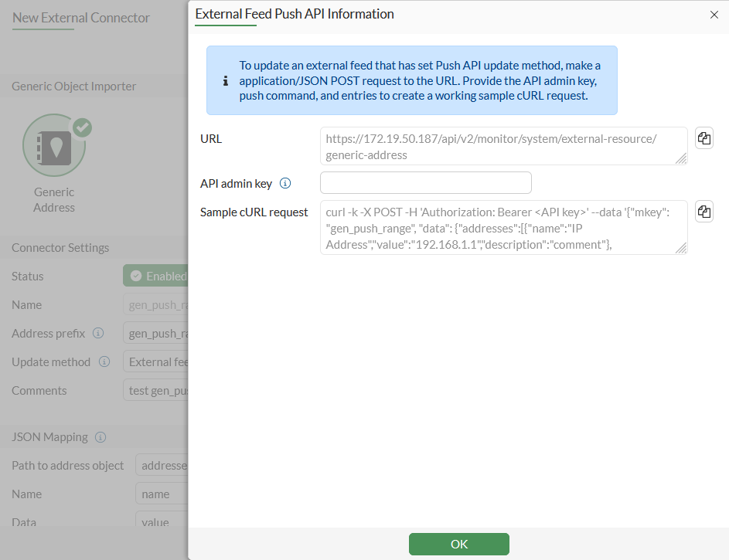
Task: Toggle the Enabled status button
Action: click(x=156, y=277)
